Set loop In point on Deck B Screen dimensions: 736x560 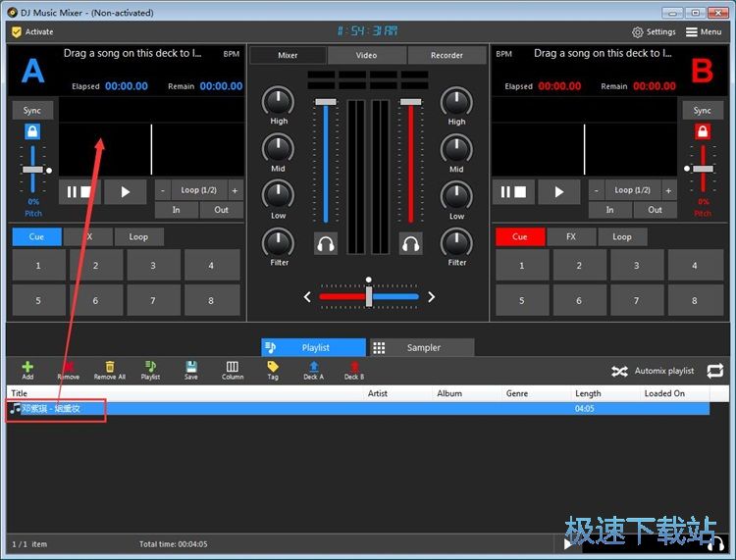click(x=610, y=210)
